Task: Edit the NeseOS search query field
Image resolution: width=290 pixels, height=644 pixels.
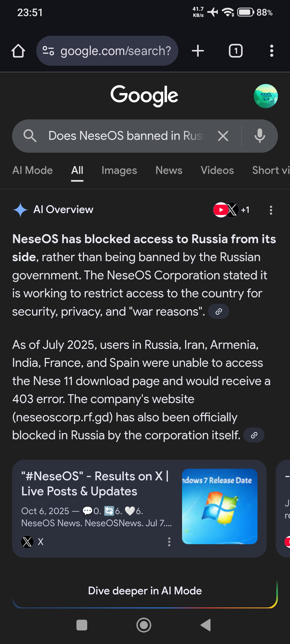Action: [126, 136]
